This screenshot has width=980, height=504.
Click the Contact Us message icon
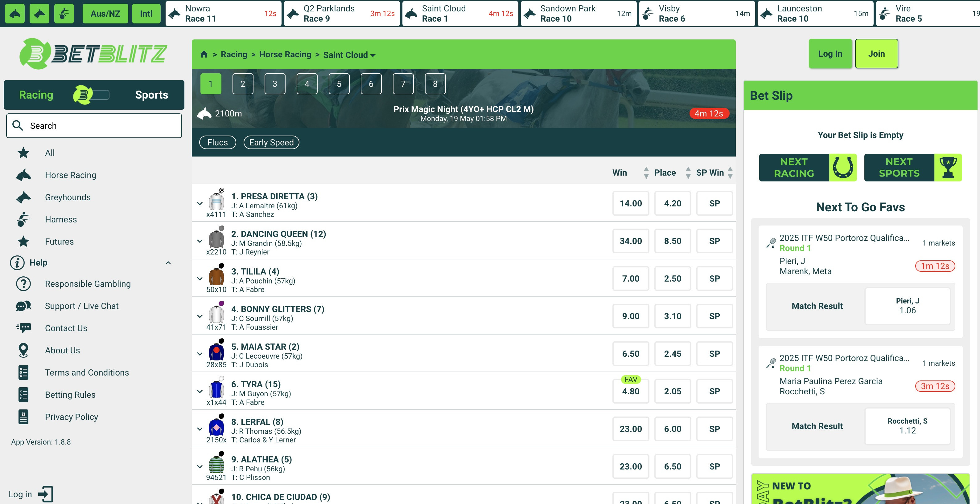pyautogui.click(x=23, y=328)
